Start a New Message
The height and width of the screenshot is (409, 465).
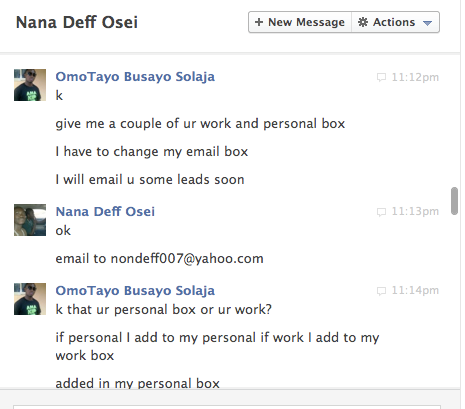(x=300, y=22)
